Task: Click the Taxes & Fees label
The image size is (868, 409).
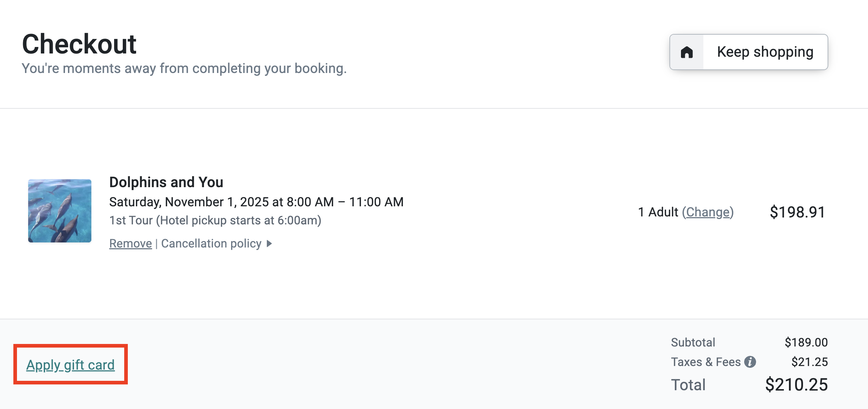Action: tap(706, 362)
